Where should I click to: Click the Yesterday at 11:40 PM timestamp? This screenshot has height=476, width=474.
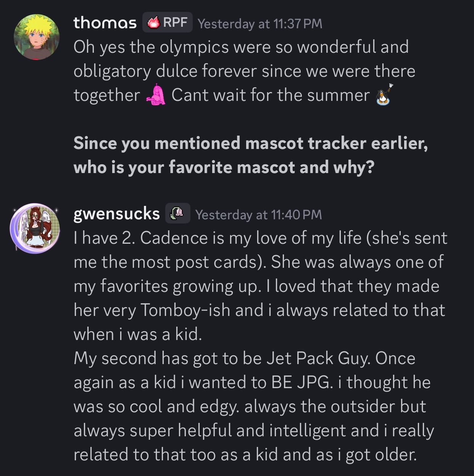(258, 215)
